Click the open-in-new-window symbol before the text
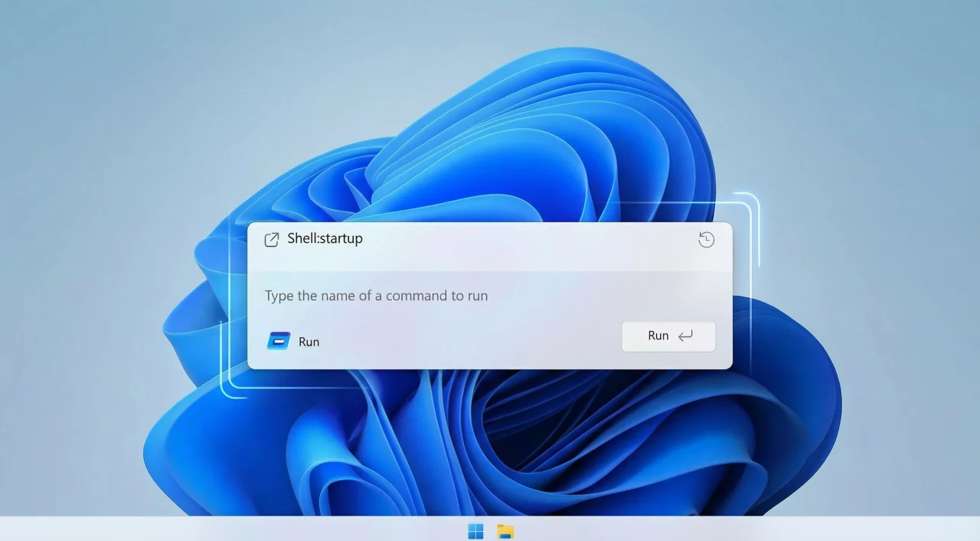The image size is (980, 541). 271,239
